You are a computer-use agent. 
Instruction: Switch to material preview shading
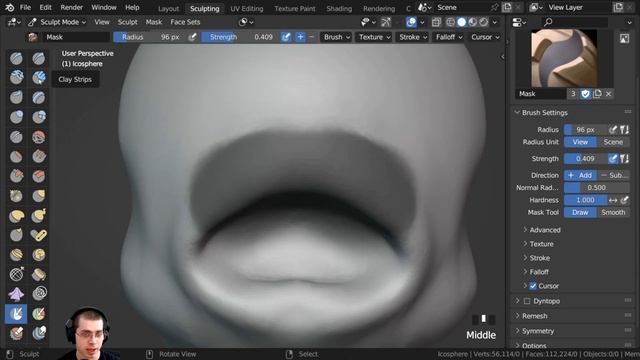coord(473,22)
